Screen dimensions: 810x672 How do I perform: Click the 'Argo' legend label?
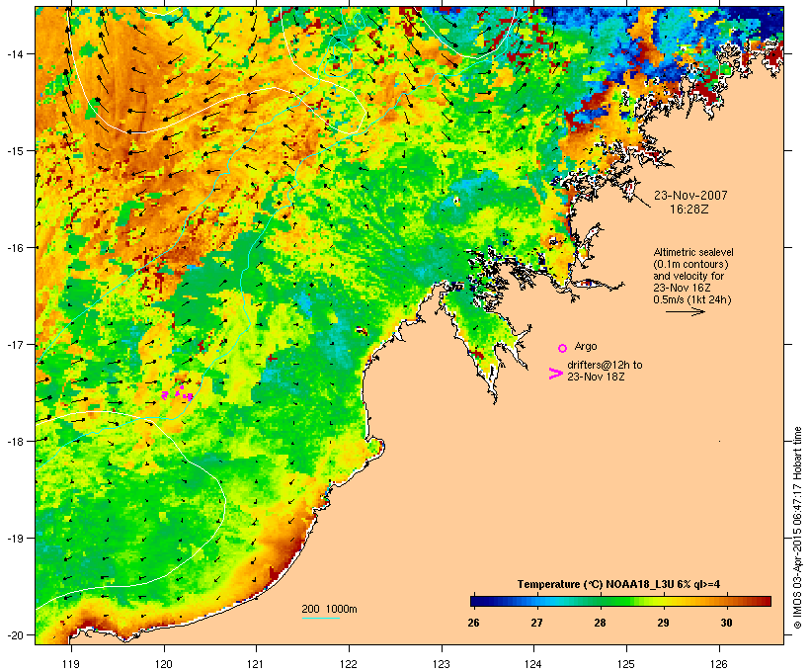click(x=586, y=346)
